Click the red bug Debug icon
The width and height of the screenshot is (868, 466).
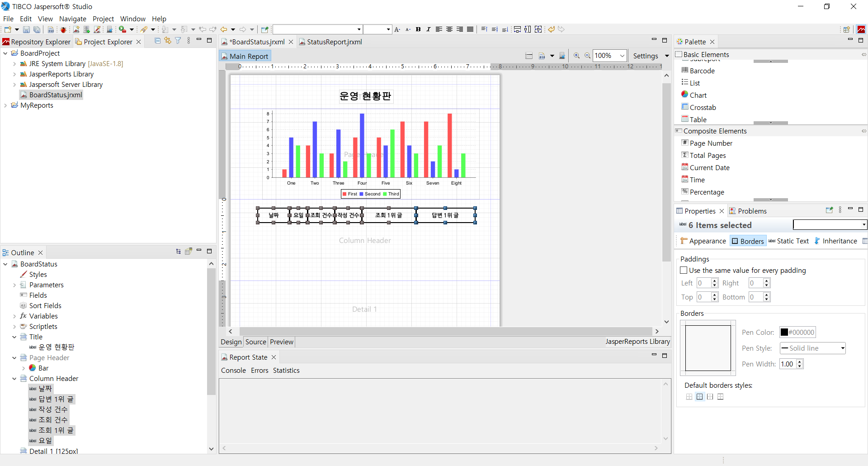[x=63, y=29]
